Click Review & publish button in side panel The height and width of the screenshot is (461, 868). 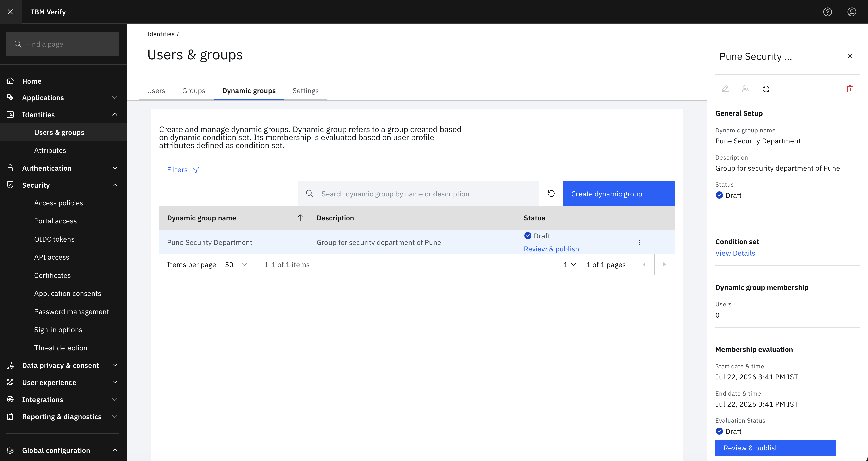tap(776, 447)
